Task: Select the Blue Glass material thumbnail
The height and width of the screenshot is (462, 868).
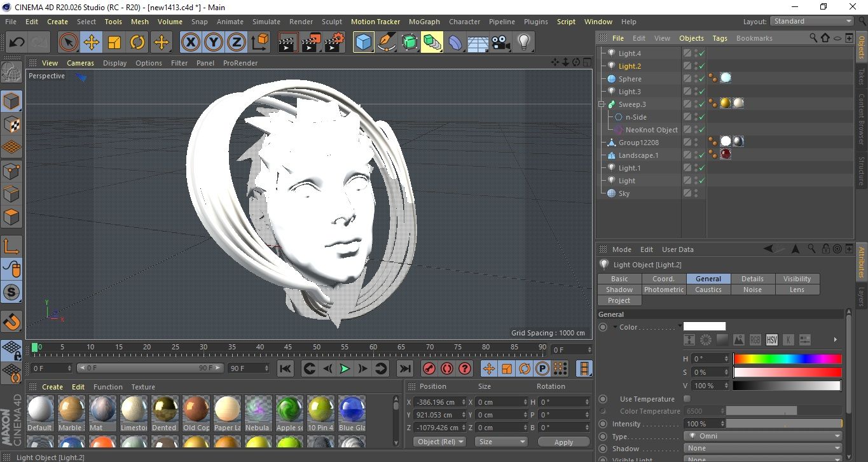Action: [351, 409]
